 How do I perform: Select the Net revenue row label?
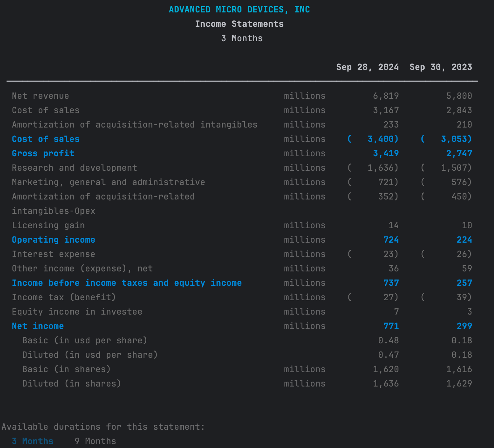click(40, 96)
